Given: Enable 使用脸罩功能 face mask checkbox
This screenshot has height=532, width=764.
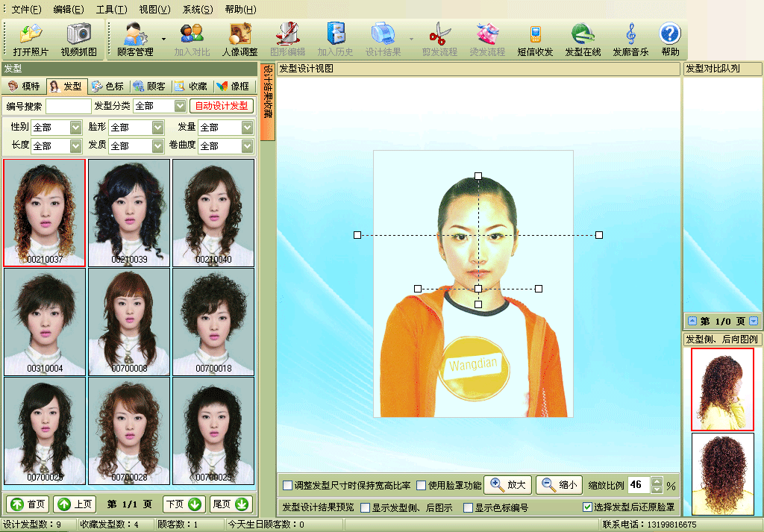Looking at the screenshot, I should tap(422, 486).
